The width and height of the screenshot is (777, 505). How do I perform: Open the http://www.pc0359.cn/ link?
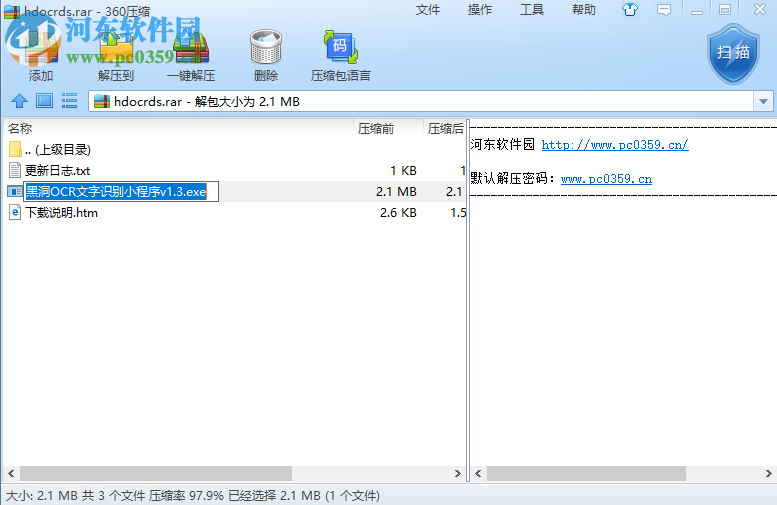(x=615, y=145)
